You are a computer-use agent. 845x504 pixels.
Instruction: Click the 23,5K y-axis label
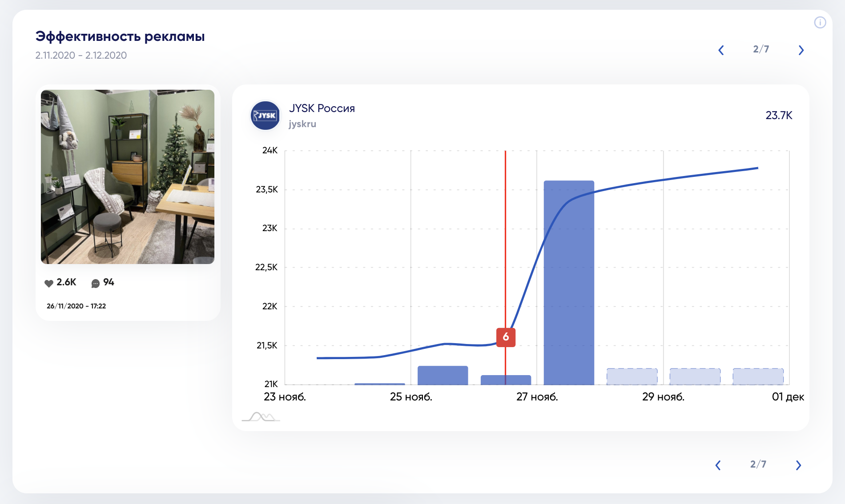coord(267,189)
